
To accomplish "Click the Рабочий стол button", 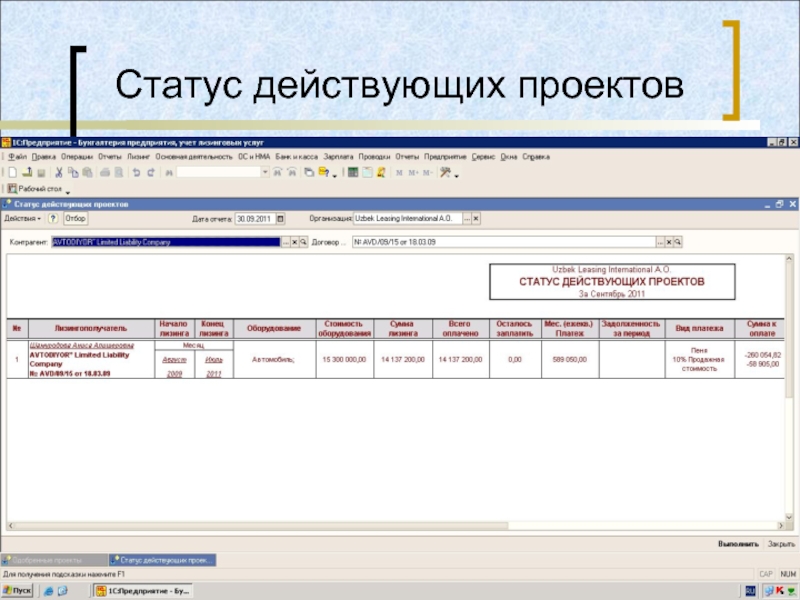I will point(35,189).
